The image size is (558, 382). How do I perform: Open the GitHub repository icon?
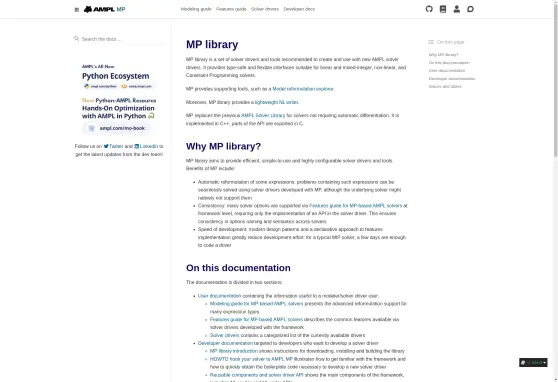tap(429, 9)
